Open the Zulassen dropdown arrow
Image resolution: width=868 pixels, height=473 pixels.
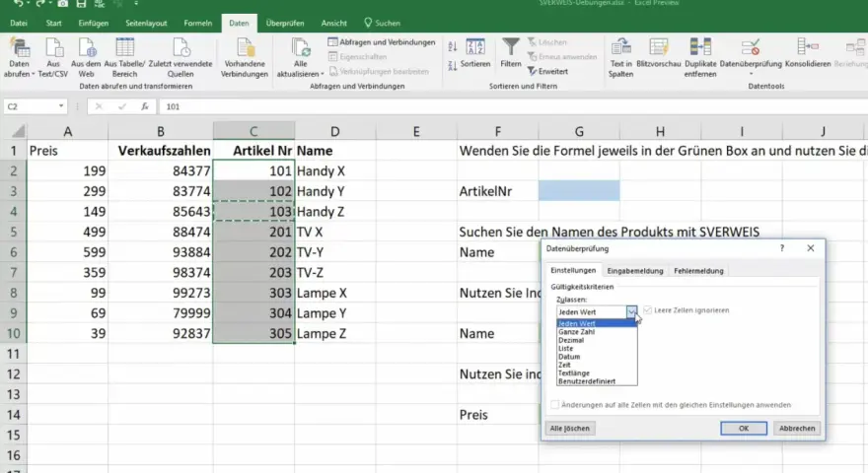point(631,312)
